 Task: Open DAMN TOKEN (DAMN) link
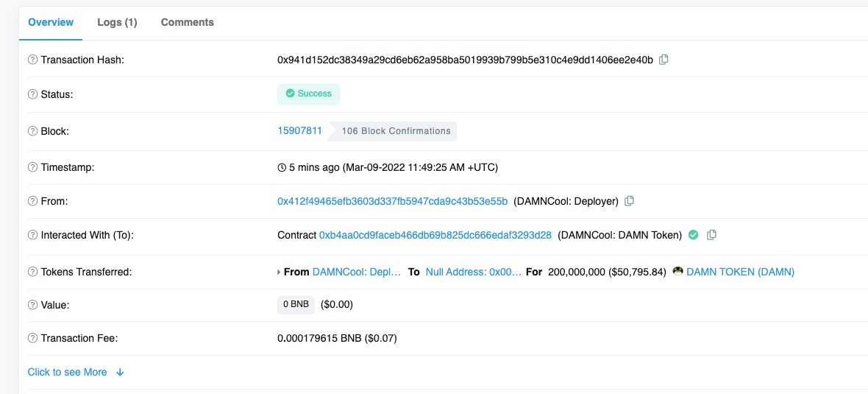click(x=740, y=272)
